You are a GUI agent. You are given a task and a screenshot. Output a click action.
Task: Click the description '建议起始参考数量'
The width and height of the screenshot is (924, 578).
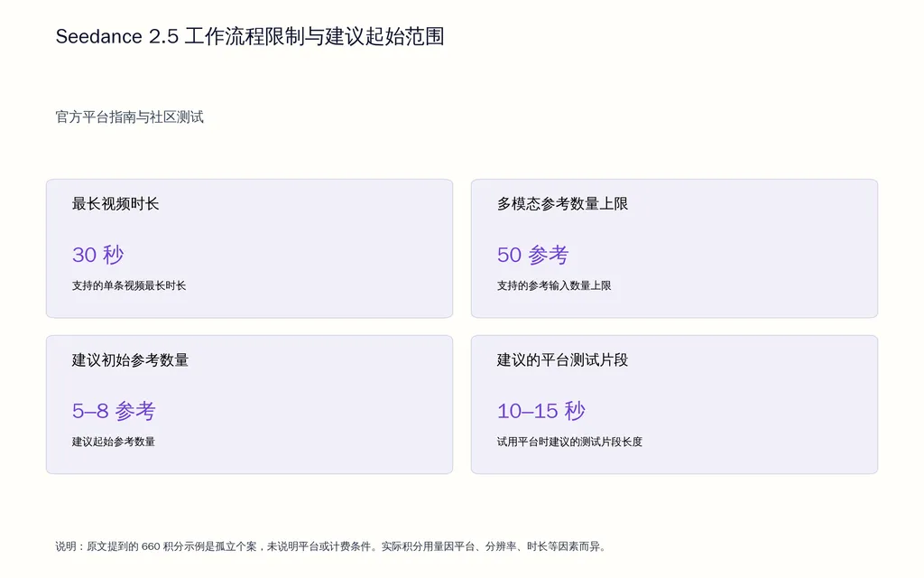[x=114, y=442]
